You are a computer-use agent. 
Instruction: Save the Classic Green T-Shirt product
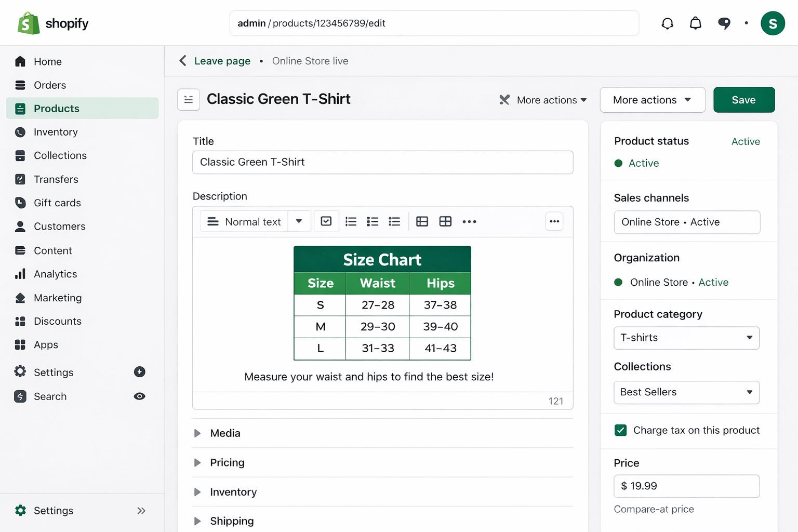coord(744,100)
